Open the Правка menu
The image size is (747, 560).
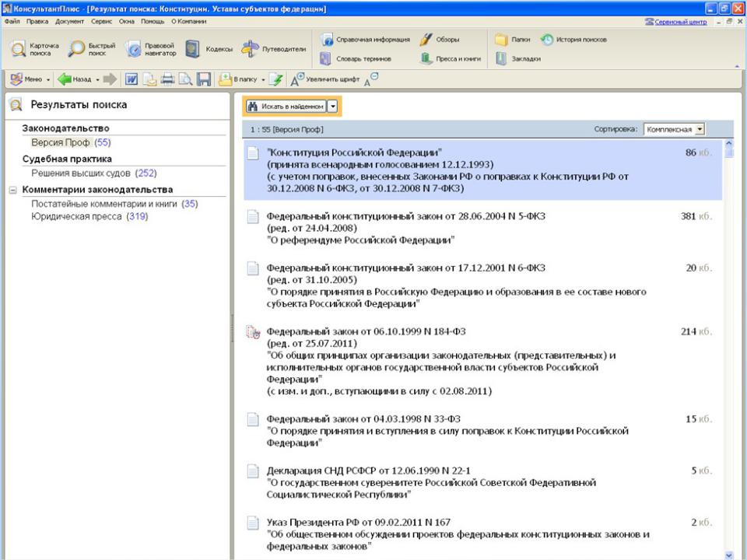tap(37, 22)
